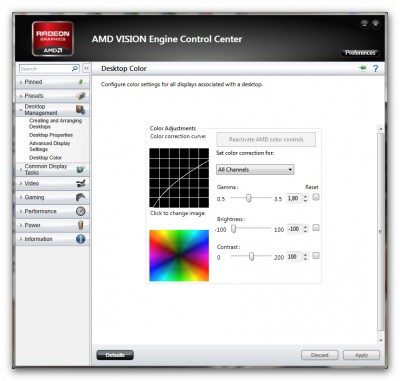Screen dimensions: 400x381
Task: Increase Contrast with the spinner up arrow
Action: [x=305, y=254]
